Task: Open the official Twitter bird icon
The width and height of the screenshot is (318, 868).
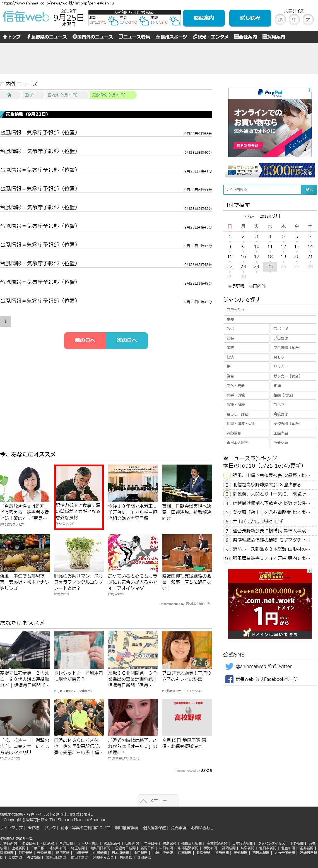Action: (229, 666)
